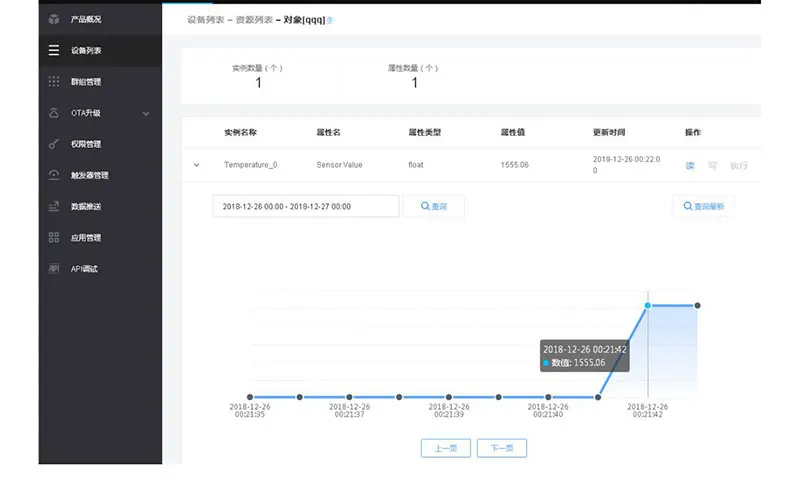Select the 设备列表 hamburger list icon
Image resolution: width=800 pixels, height=480 pixels.
coord(54,50)
